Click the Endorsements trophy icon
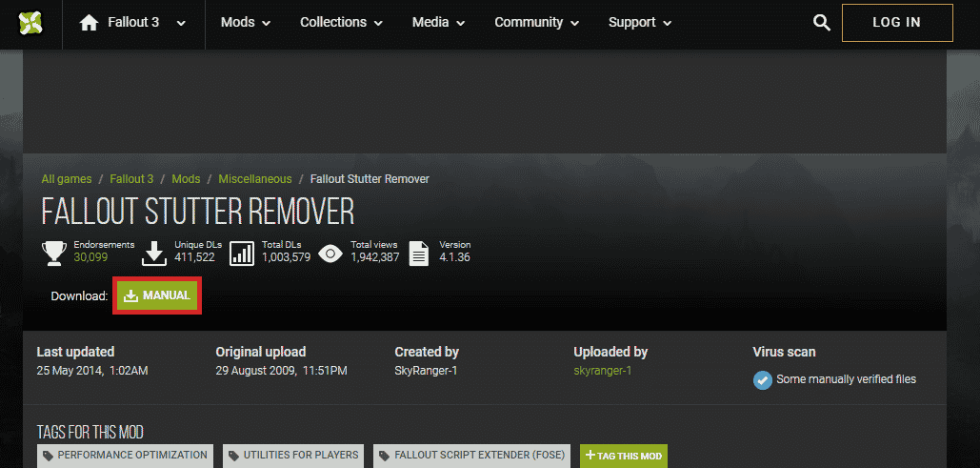The width and height of the screenshot is (980, 468). 53,254
